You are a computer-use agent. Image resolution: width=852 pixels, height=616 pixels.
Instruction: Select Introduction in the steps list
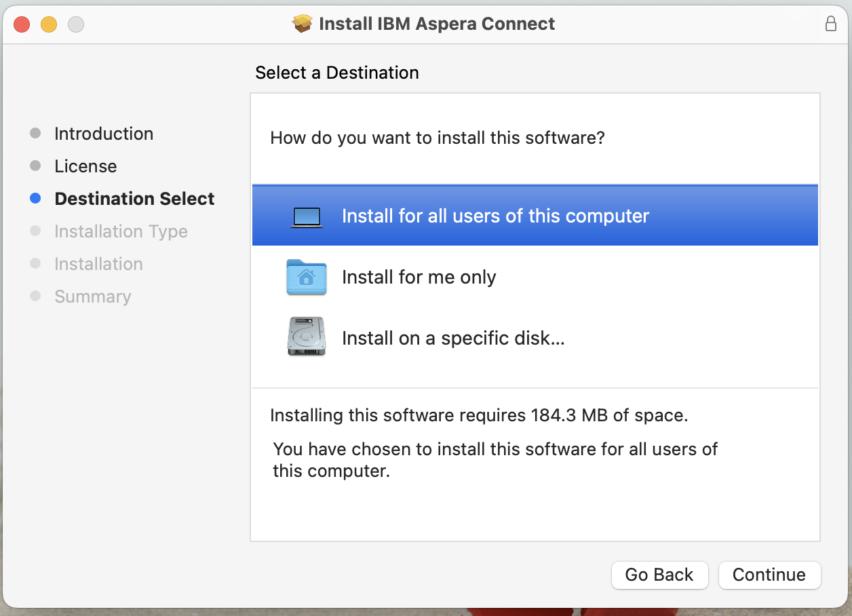(x=103, y=133)
